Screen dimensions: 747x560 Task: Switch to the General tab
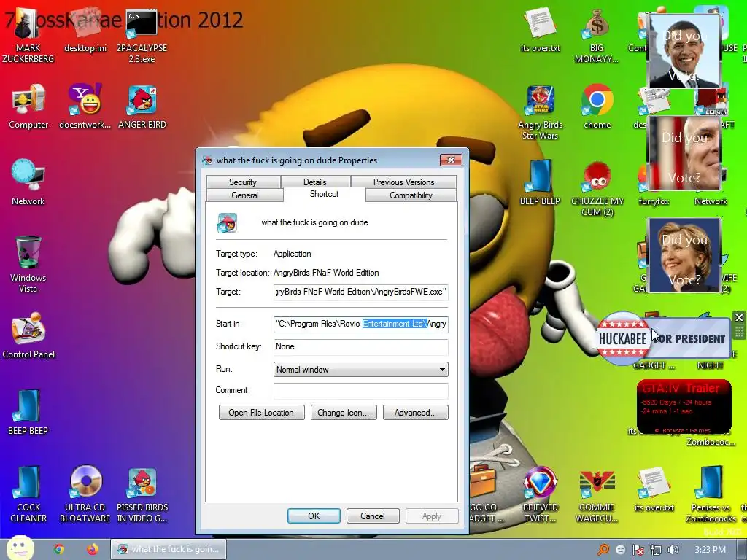(x=245, y=195)
